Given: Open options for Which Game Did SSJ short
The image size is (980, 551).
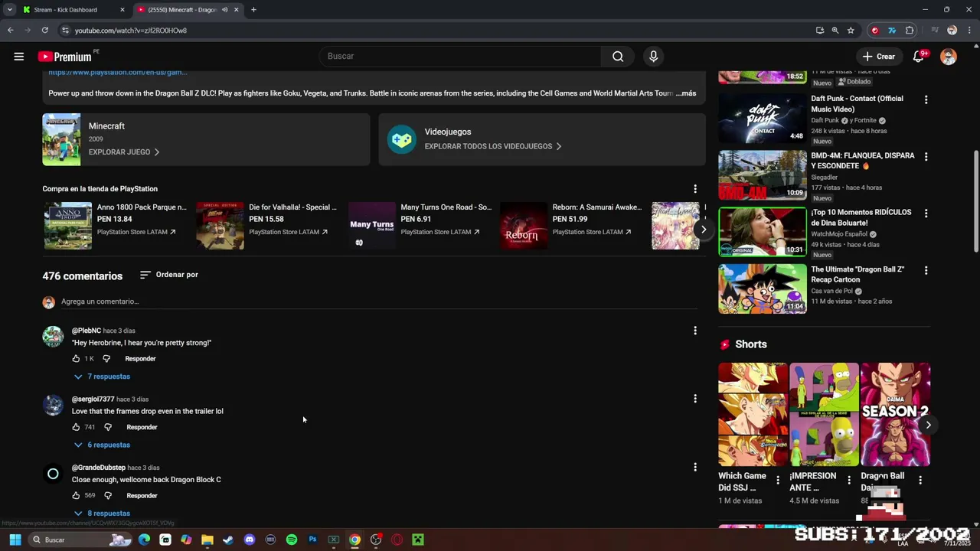Looking at the screenshot, I should pyautogui.click(x=778, y=481).
